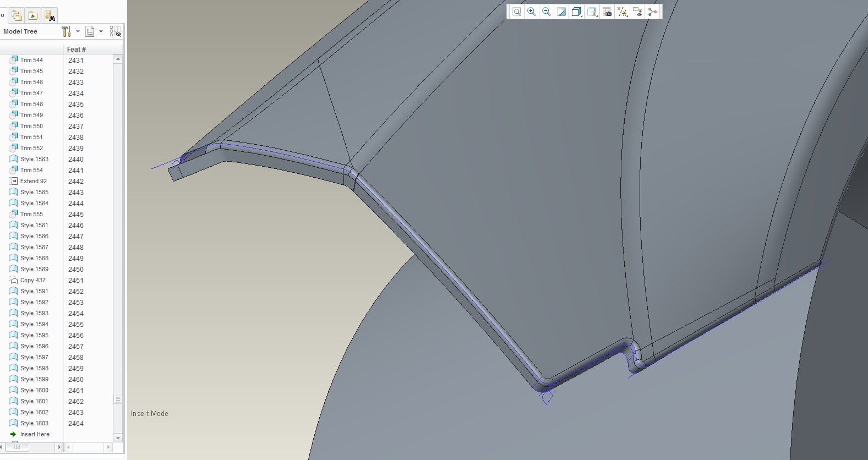The width and height of the screenshot is (868, 460).
Task: Open the Display Style cube icon
Action: pos(576,12)
